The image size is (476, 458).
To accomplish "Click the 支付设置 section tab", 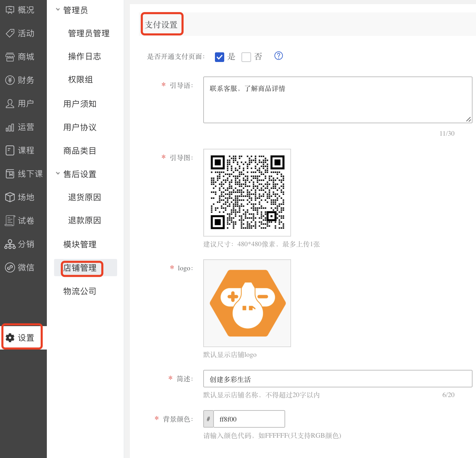I will point(162,24).
